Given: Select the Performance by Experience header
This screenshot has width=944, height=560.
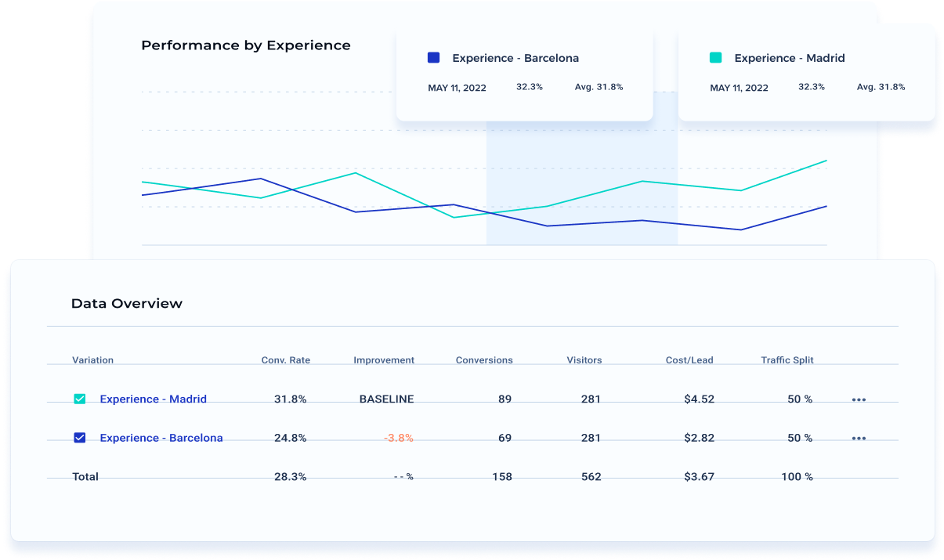Looking at the screenshot, I should coord(245,45).
